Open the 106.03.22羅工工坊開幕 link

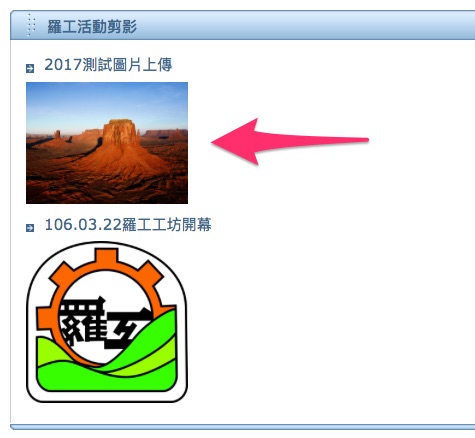point(128,224)
